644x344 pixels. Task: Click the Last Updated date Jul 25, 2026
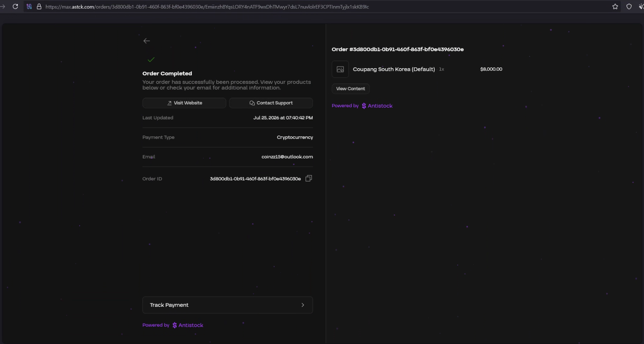click(x=283, y=118)
